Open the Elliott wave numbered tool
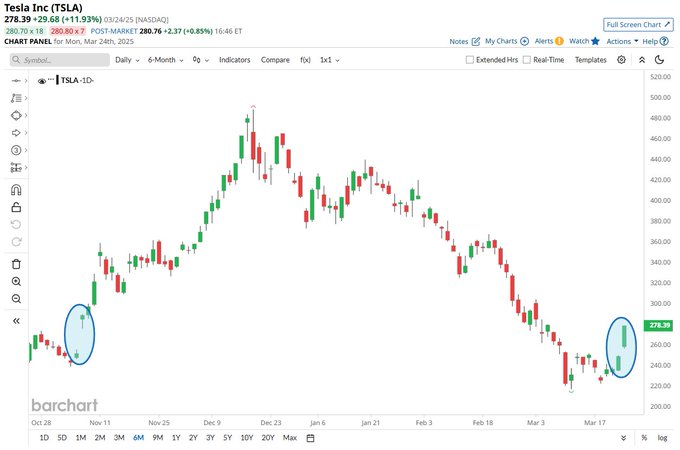The width and height of the screenshot is (680, 450). [16, 150]
